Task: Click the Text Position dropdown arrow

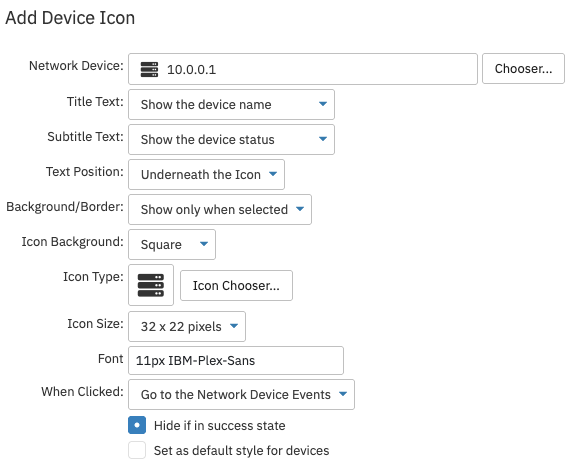Action: [273, 174]
